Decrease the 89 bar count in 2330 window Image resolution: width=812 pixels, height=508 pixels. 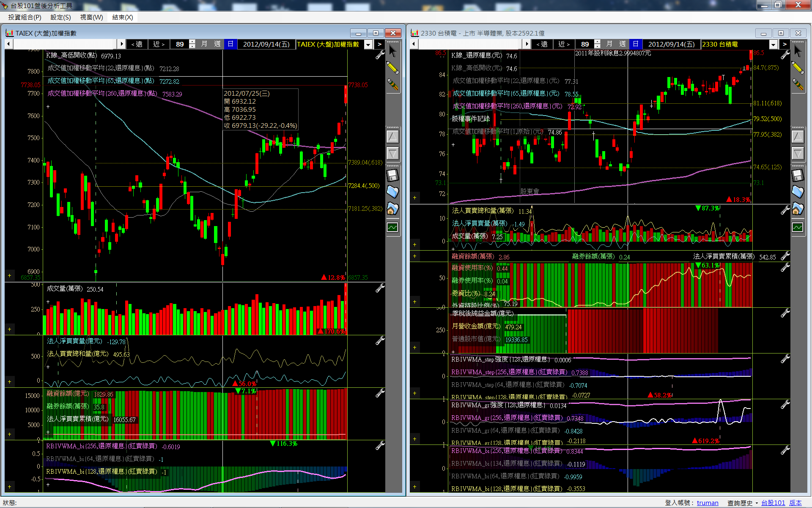[x=598, y=46]
